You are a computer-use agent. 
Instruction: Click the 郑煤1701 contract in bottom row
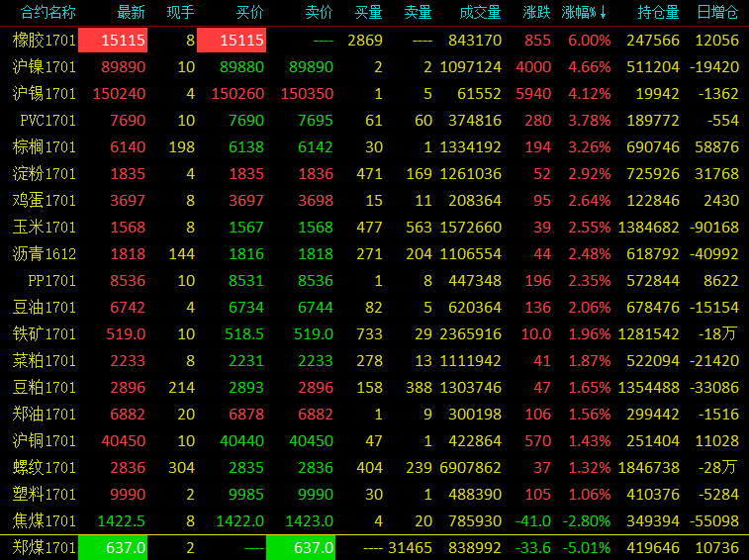tap(45, 547)
